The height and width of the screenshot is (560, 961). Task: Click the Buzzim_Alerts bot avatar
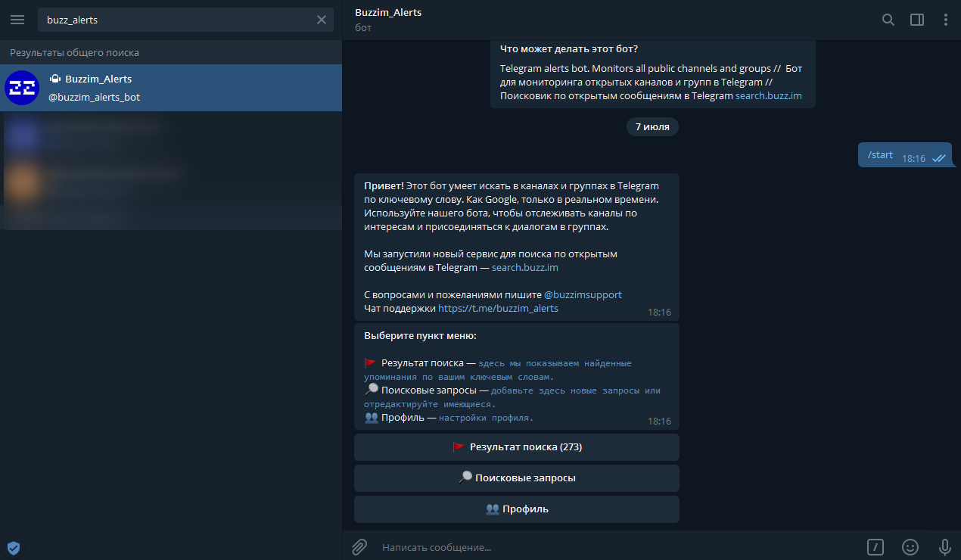[22, 88]
